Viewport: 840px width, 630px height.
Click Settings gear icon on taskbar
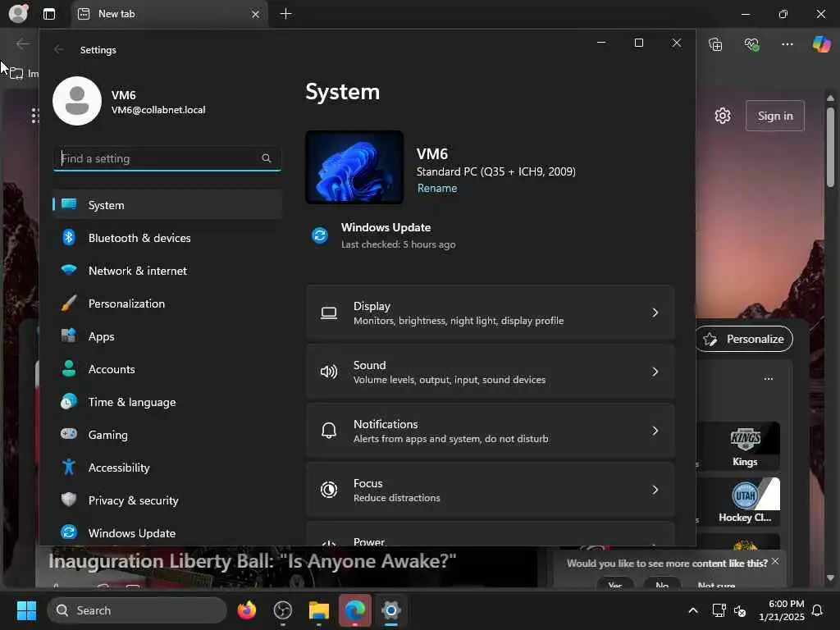click(391, 610)
